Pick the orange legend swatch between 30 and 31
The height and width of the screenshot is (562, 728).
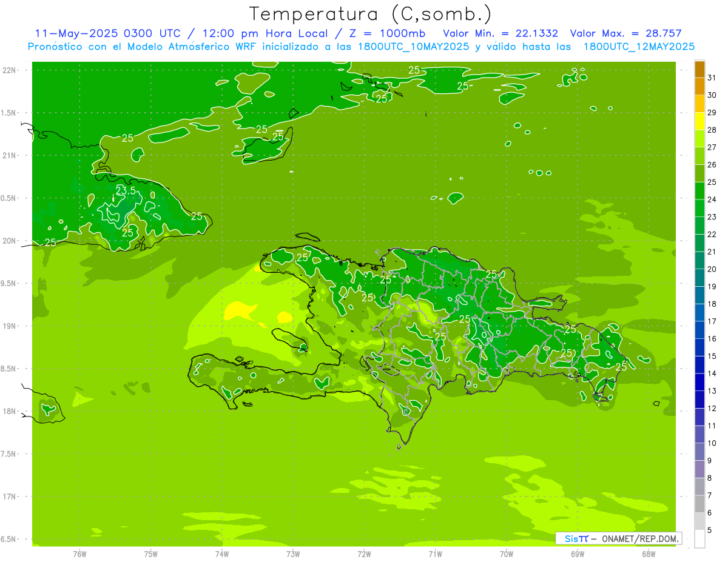point(699,87)
